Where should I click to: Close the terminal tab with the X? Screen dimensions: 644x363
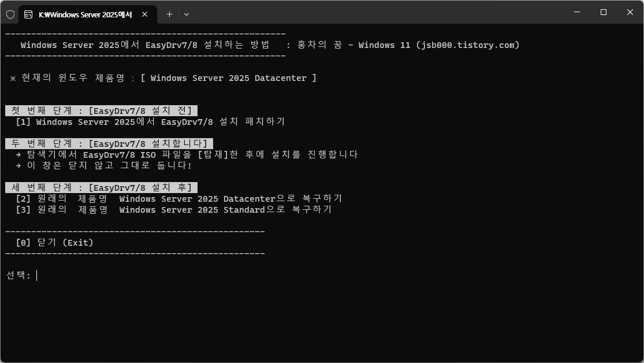[x=144, y=14]
